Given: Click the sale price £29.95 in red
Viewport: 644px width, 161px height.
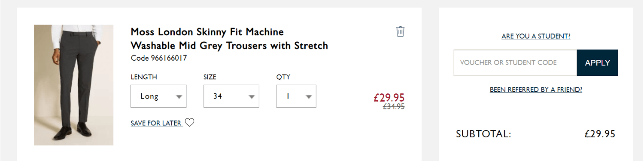Looking at the screenshot, I should (x=389, y=98).
